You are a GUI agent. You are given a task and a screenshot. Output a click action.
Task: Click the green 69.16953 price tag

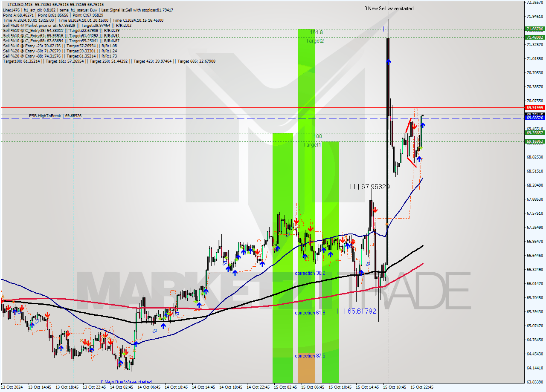click(535, 141)
